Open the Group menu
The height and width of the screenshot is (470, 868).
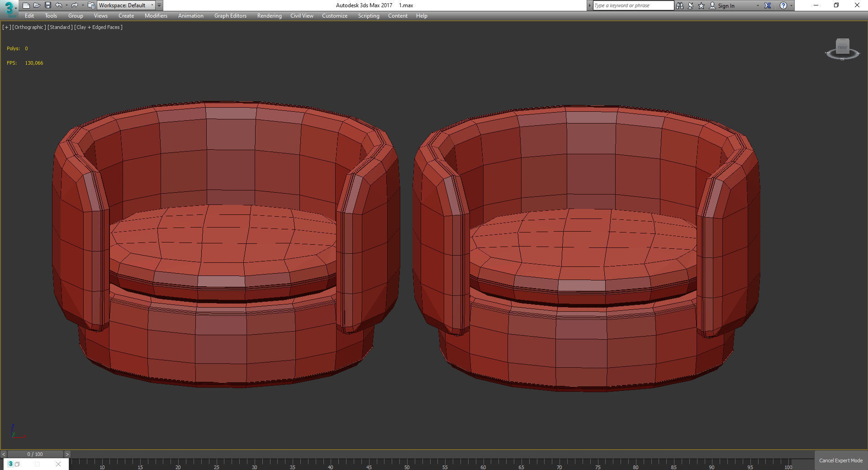pos(76,16)
